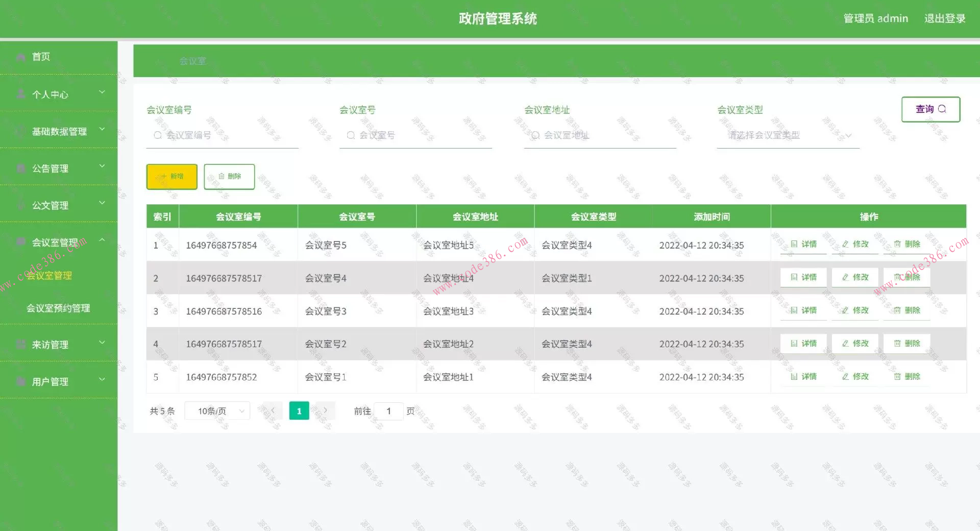
Task: Click 退出登录 to log out
Action: (945, 18)
